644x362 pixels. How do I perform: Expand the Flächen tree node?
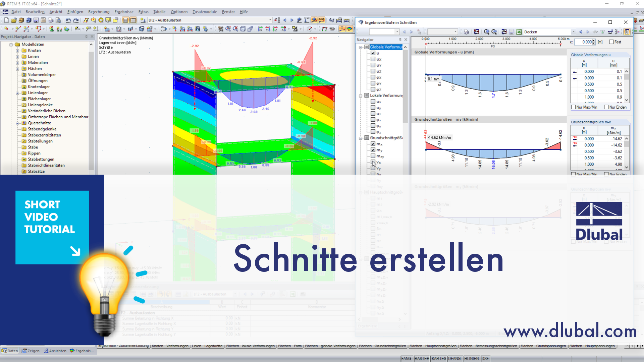coord(17,69)
